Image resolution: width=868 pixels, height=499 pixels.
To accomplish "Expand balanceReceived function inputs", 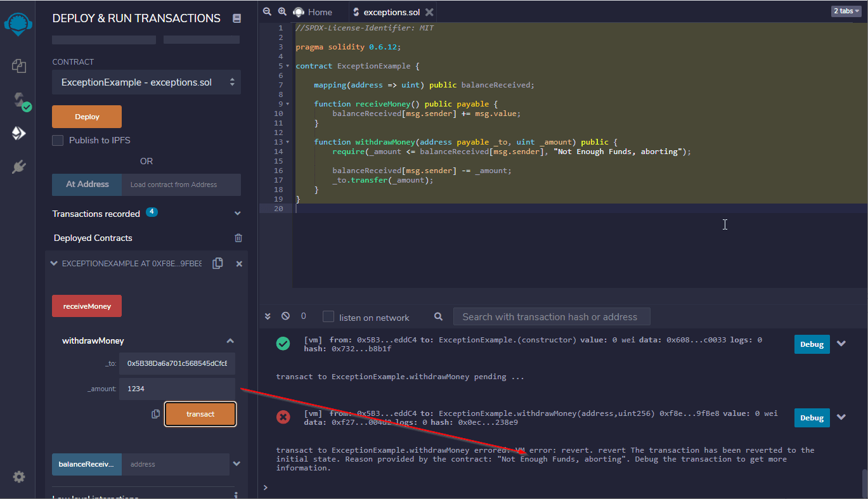I will (236, 463).
